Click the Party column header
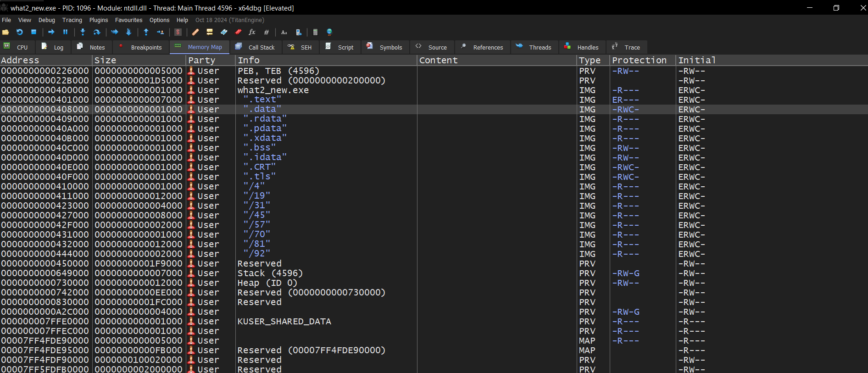The image size is (868, 373). click(211, 60)
